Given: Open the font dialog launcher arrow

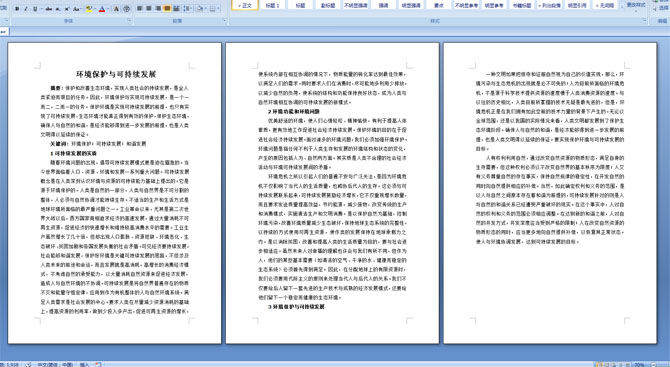Looking at the screenshot, I should click(x=129, y=20).
